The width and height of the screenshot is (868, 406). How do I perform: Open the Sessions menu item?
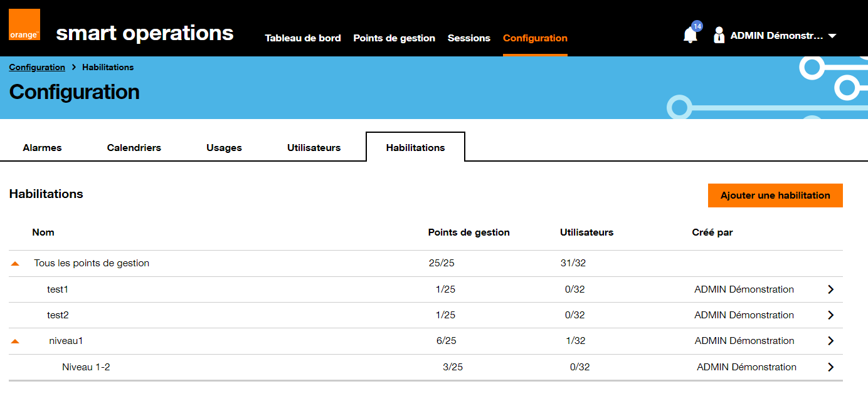click(x=468, y=38)
